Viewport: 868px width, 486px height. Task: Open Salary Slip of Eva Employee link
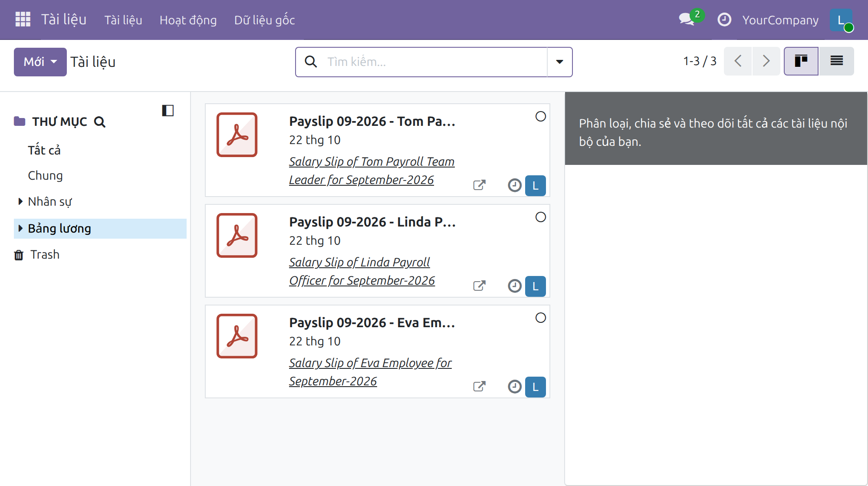click(x=370, y=372)
